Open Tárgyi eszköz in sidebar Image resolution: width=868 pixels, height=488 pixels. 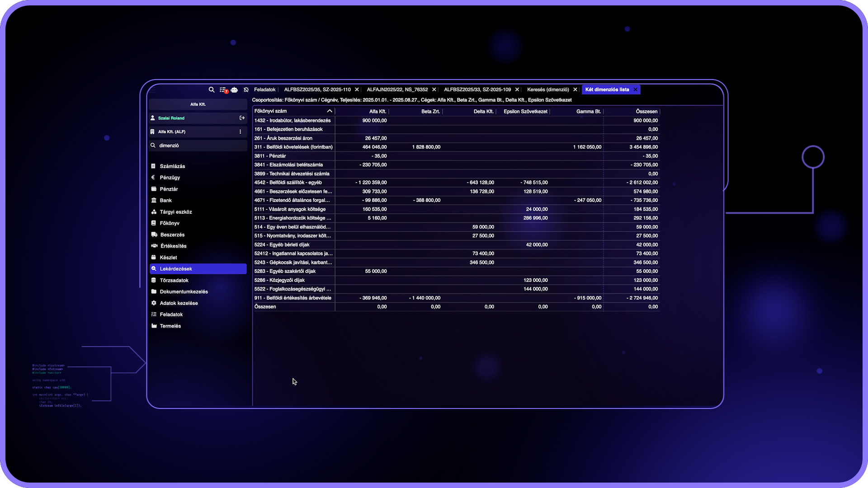(x=176, y=212)
